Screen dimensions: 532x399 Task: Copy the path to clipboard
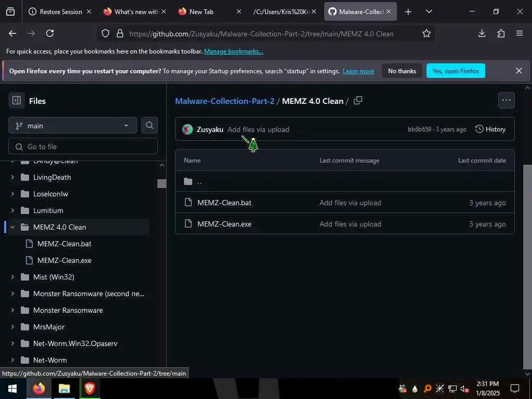pos(358,100)
